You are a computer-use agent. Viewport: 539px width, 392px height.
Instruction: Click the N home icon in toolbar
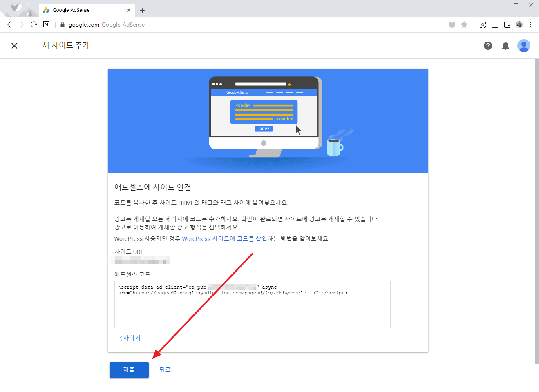point(46,24)
